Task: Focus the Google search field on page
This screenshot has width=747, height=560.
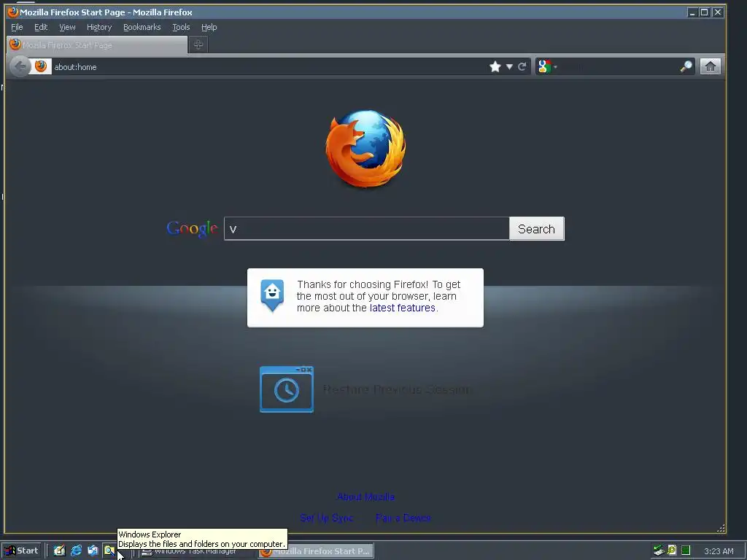Action: click(366, 228)
